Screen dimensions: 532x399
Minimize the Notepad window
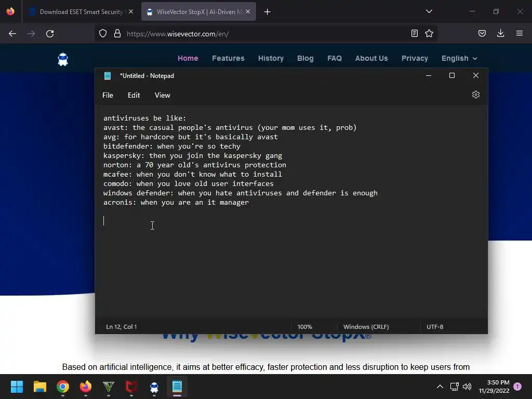tap(429, 75)
